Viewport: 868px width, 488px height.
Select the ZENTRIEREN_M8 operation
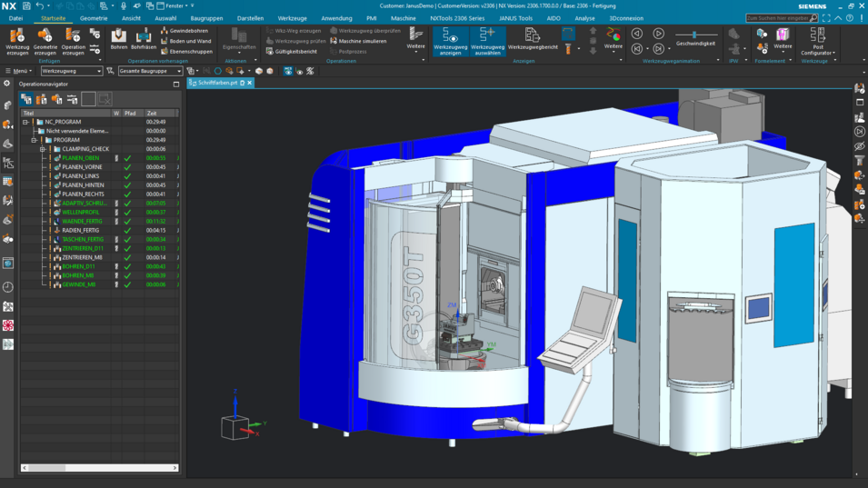tap(82, 257)
